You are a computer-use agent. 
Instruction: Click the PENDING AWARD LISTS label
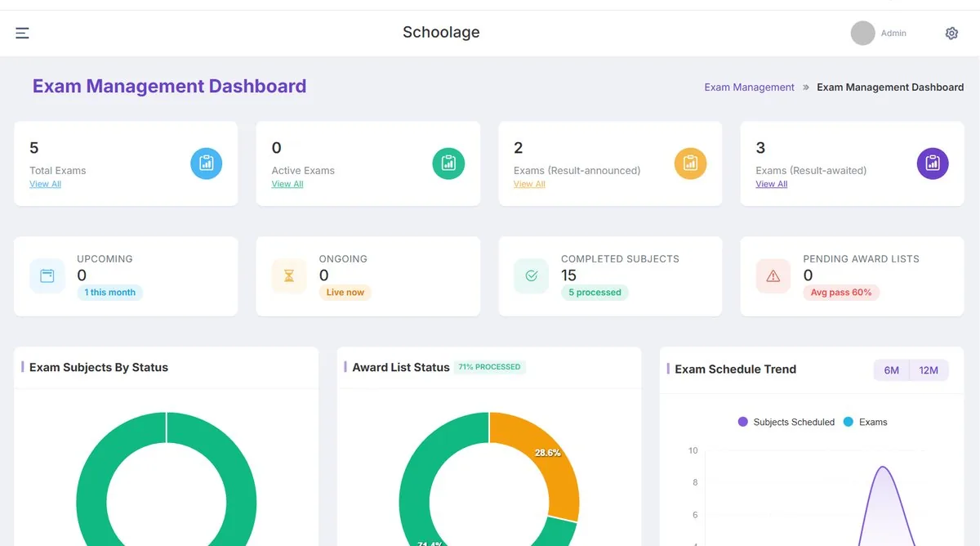tap(861, 259)
